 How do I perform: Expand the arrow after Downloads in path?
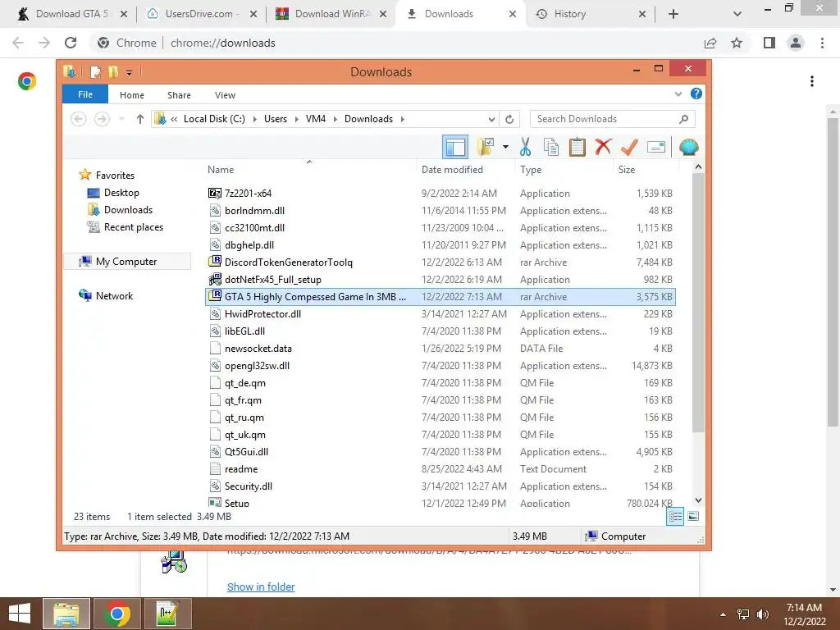(x=402, y=119)
